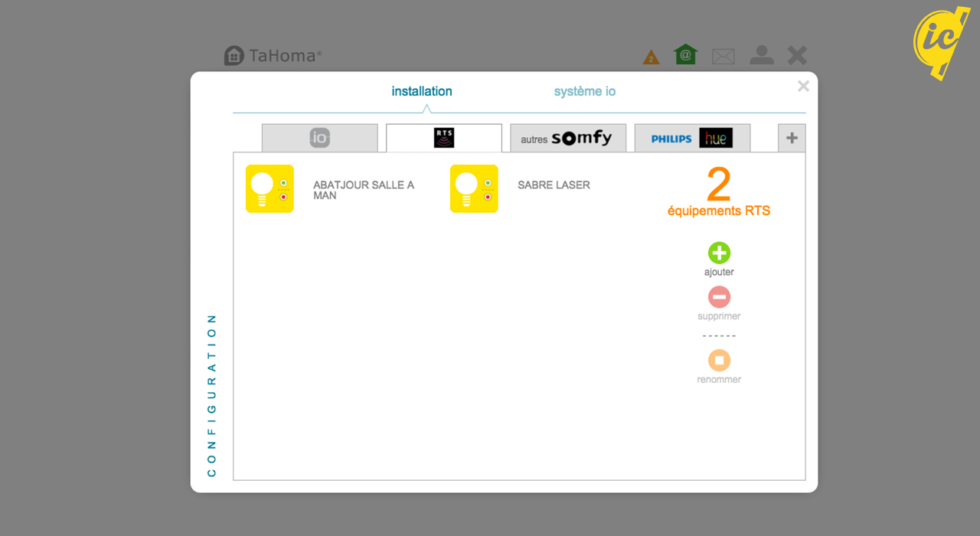Open the Philips hue tab
The image size is (980, 536).
[x=692, y=138]
